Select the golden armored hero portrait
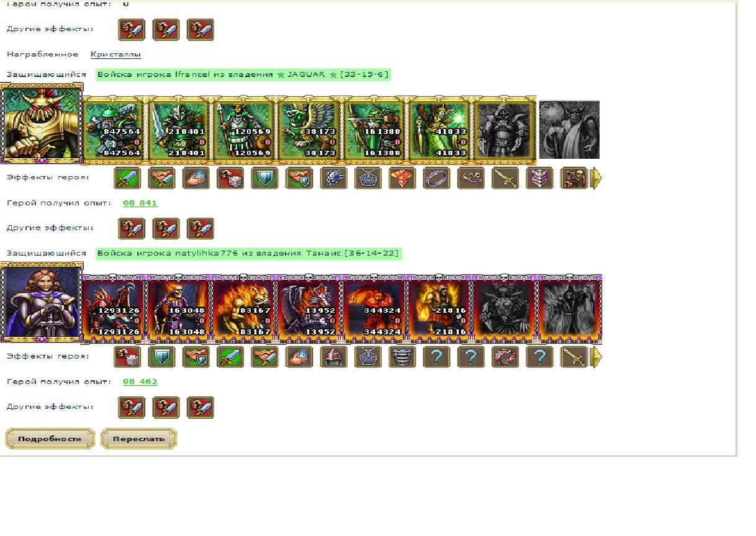The height and width of the screenshot is (536, 756). point(42,124)
